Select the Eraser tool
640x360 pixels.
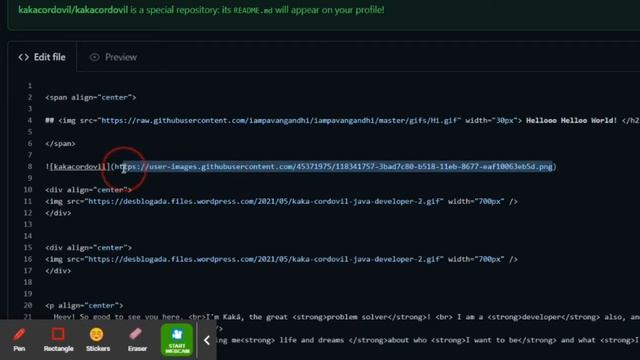(x=137, y=340)
